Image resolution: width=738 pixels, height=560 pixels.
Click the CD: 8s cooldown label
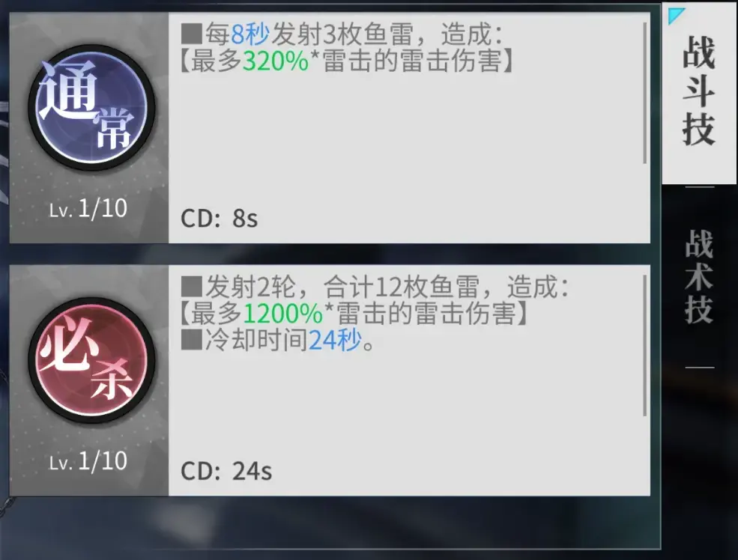(x=220, y=219)
